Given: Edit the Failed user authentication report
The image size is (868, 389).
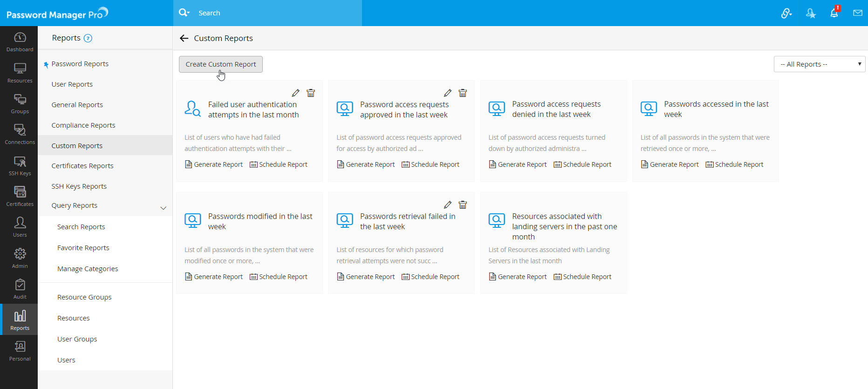Looking at the screenshot, I should pyautogui.click(x=295, y=93).
